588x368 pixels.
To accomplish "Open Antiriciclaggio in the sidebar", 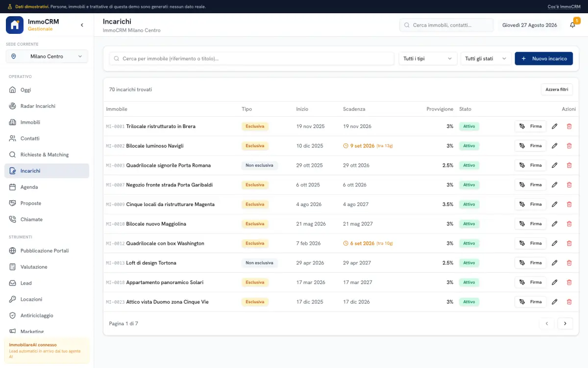I will (47, 315).
